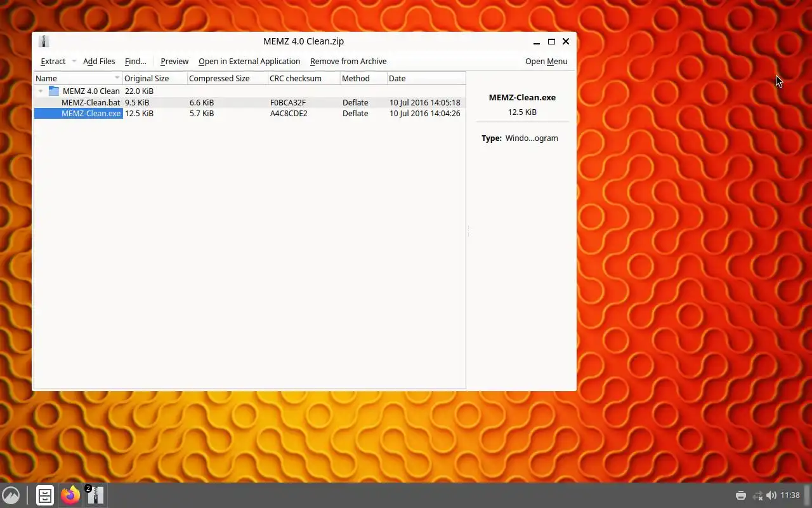
Task: Select the MEMZ 4.0 Clean folder icon
Action: [54, 91]
